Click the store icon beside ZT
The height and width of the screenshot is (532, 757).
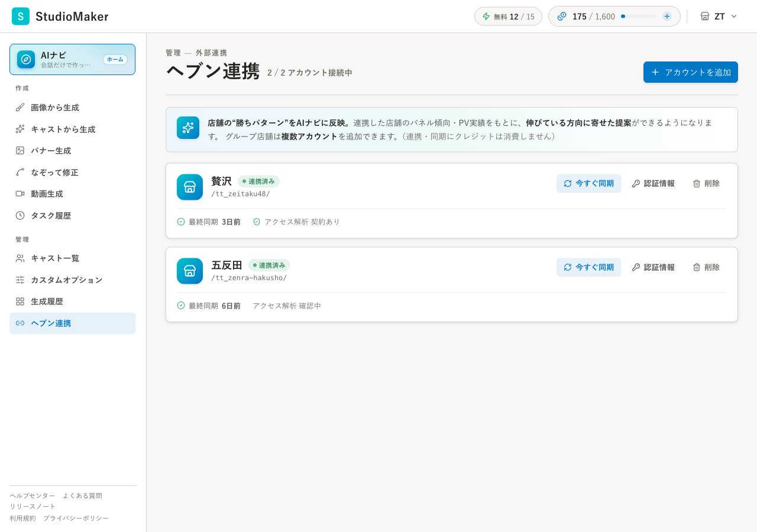click(705, 17)
